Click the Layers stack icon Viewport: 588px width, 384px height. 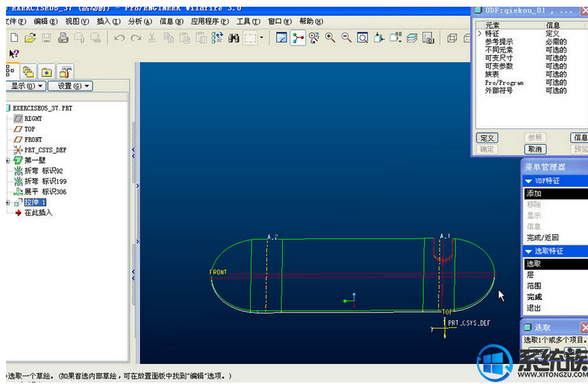point(412,38)
